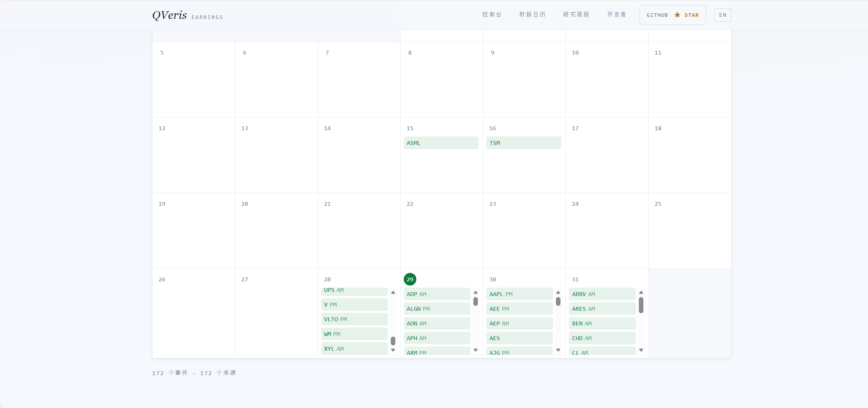Open the AES earnings entry
The height and width of the screenshot is (408, 868).
pos(520,338)
